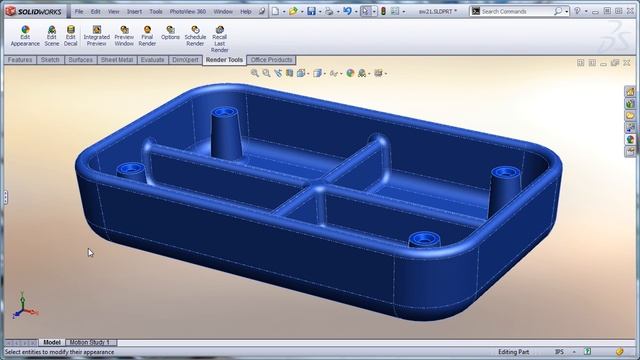Click the Save floppy disk icon
Viewport: 640px width, 360px height.
[311, 11]
